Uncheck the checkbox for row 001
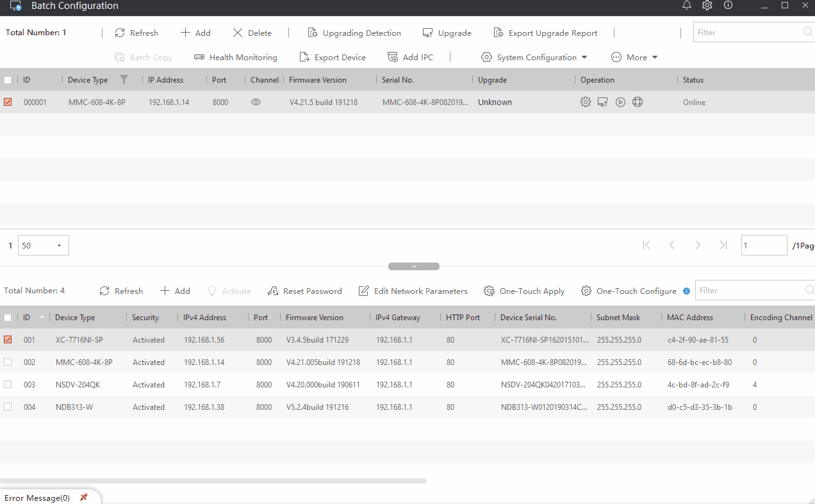The height and width of the screenshot is (504, 815). 8,339
